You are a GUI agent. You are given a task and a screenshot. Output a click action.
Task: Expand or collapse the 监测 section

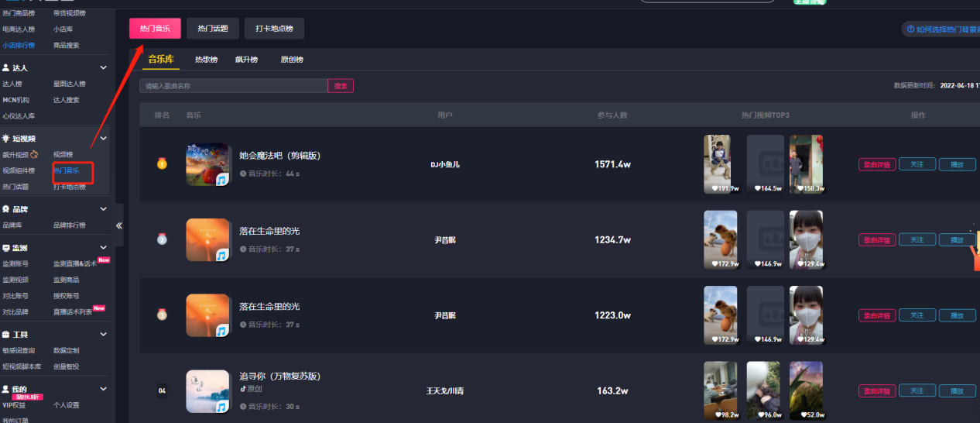pos(104,248)
